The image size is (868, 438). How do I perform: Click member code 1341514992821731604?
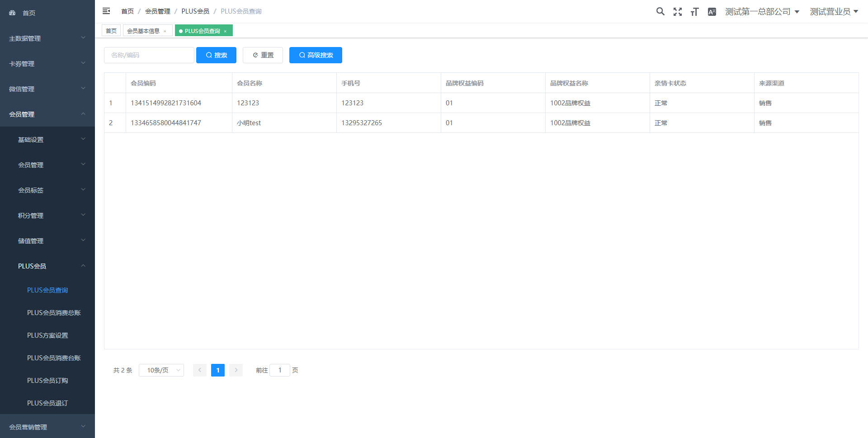click(166, 103)
